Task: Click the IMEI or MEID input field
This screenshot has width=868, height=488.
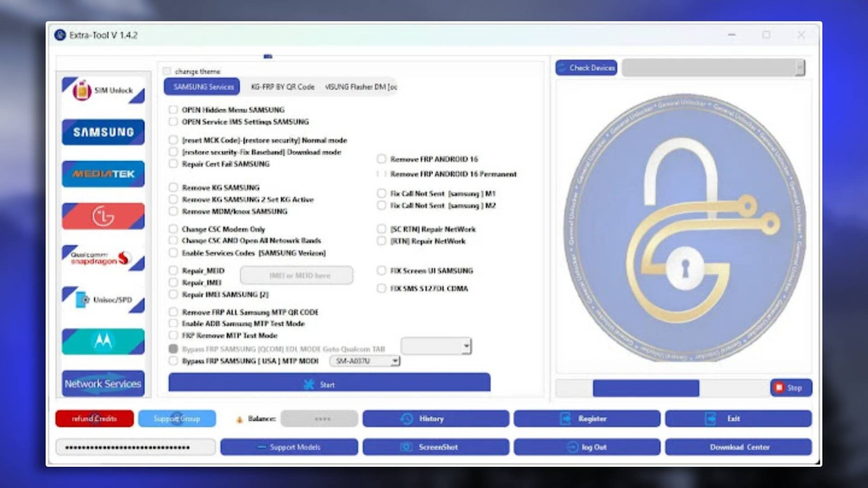Action: (296, 275)
